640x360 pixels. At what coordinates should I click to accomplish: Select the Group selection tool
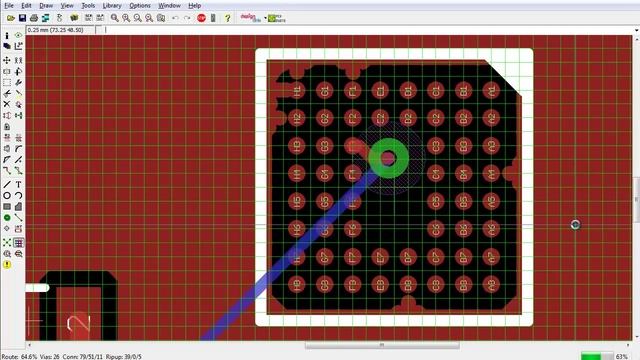click(x=7, y=82)
